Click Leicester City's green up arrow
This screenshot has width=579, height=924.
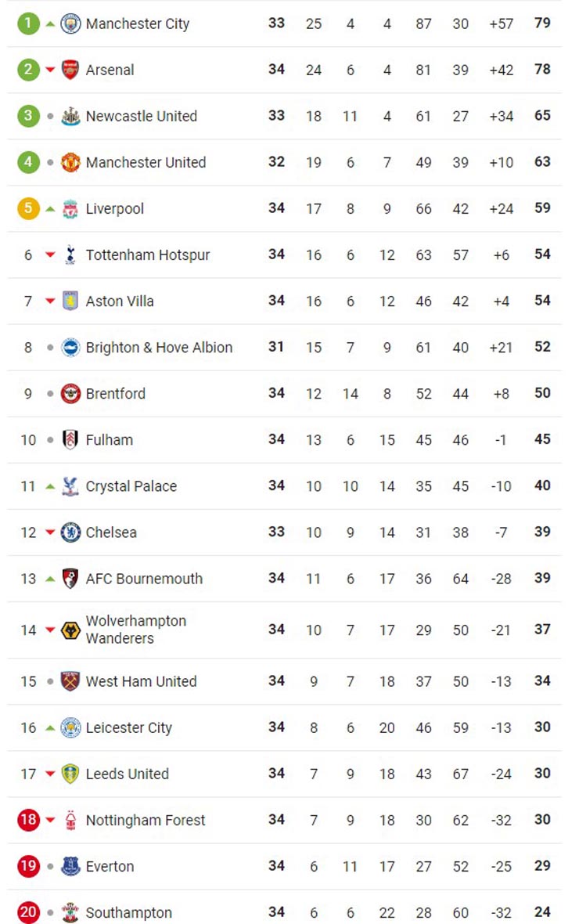tap(51, 727)
